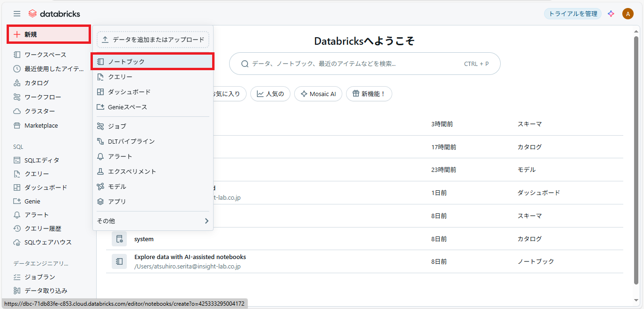Click データを追加またはアップロード button
Viewport: 644px width, 309px height.
tap(153, 40)
